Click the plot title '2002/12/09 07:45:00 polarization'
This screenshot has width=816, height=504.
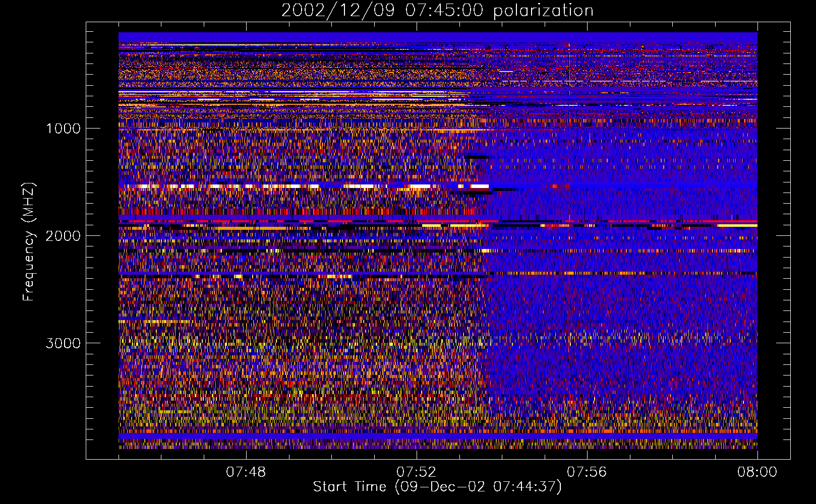[437, 11]
